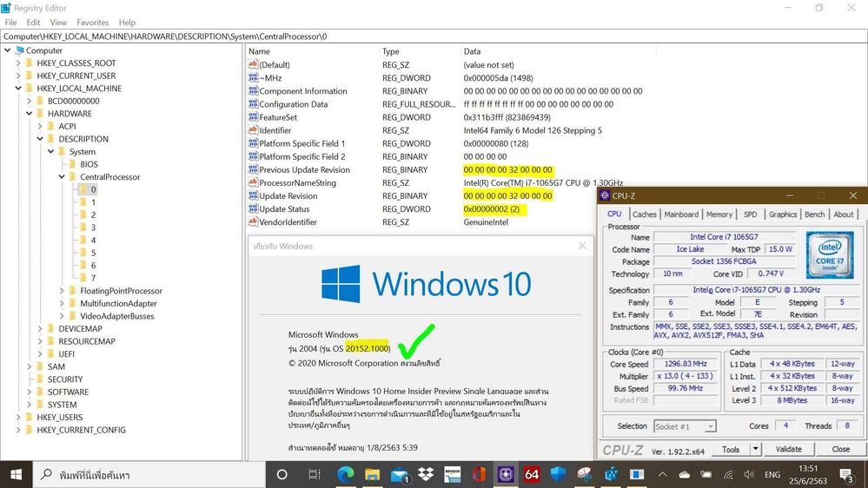Open the Help menu in Registry Editor
Image resolution: width=868 pixels, height=488 pixels.
click(127, 22)
